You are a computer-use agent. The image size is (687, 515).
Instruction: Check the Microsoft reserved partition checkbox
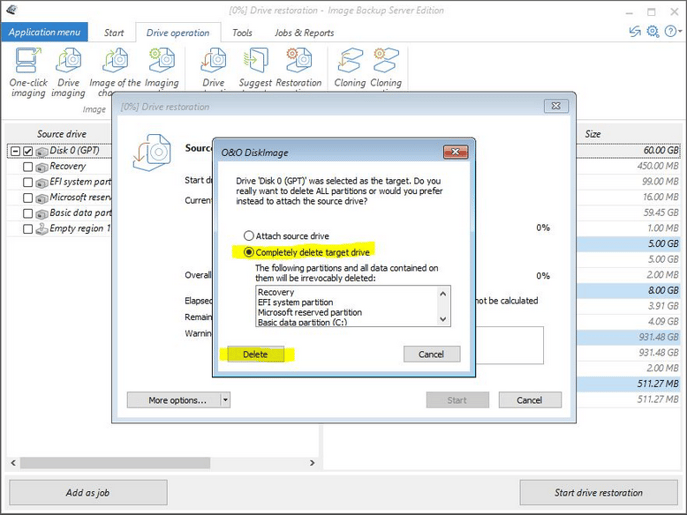(x=28, y=198)
